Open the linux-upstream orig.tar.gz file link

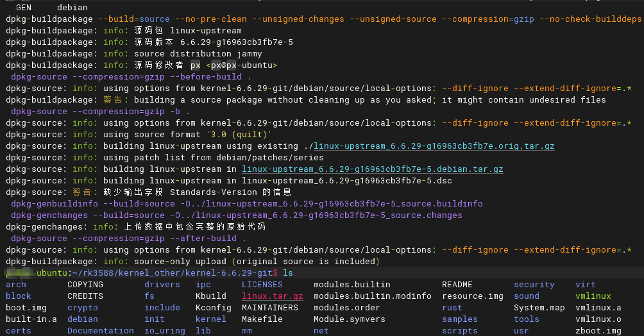point(434,146)
